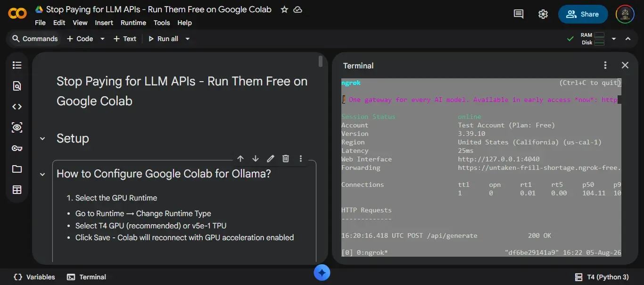Open data preview eye sidebar icon

point(17,127)
